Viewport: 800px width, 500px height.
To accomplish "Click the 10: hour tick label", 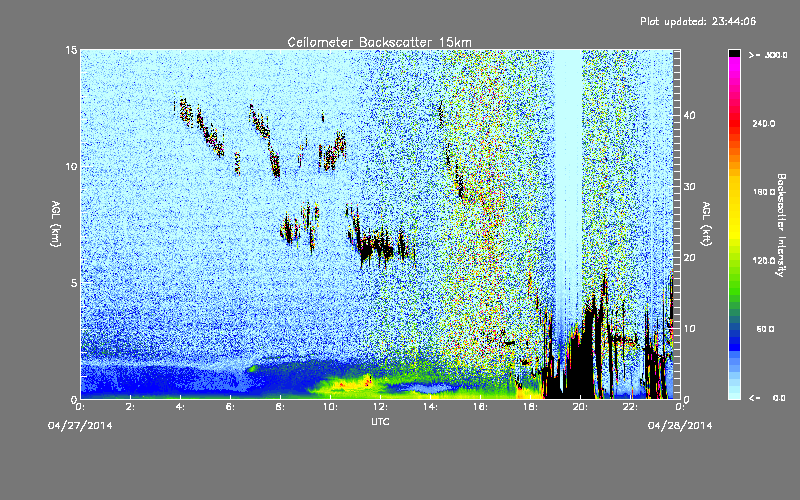I will (x=330, y=407).
